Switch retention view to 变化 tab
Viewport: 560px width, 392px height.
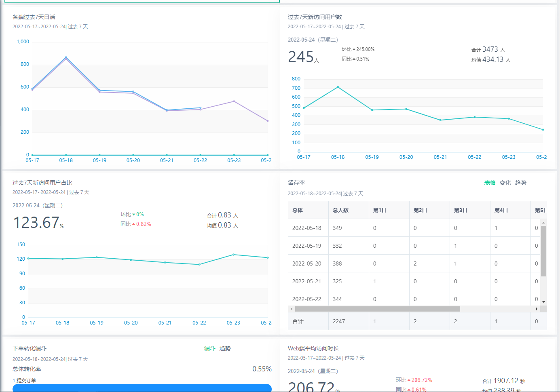click(x=505, y=183)
